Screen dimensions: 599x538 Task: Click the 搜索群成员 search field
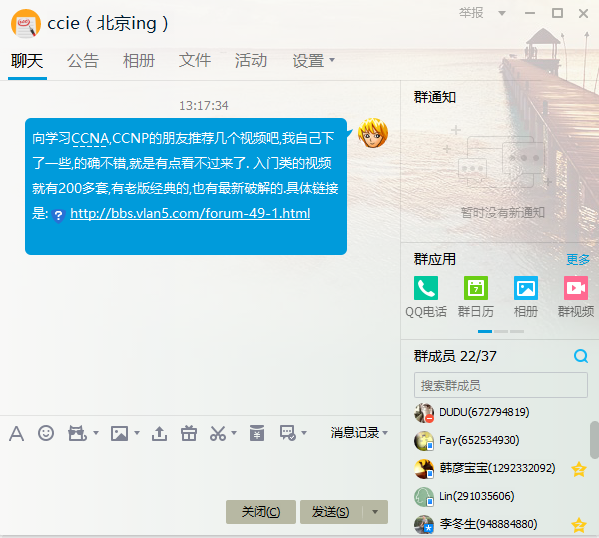500,385
